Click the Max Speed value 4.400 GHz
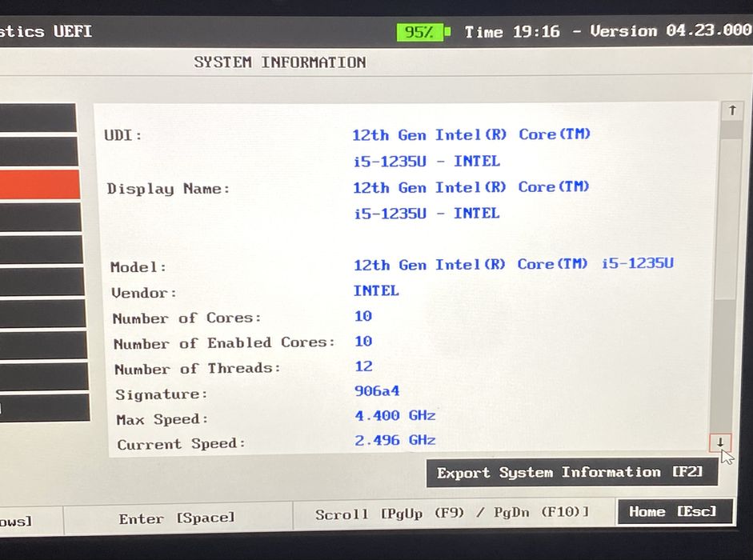The height and width of the screenshot is (560, 753). point(395,415)
